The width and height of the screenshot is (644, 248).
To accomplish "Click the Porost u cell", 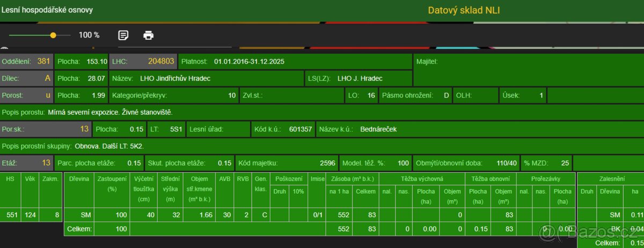I will click(x=27, y=95).
